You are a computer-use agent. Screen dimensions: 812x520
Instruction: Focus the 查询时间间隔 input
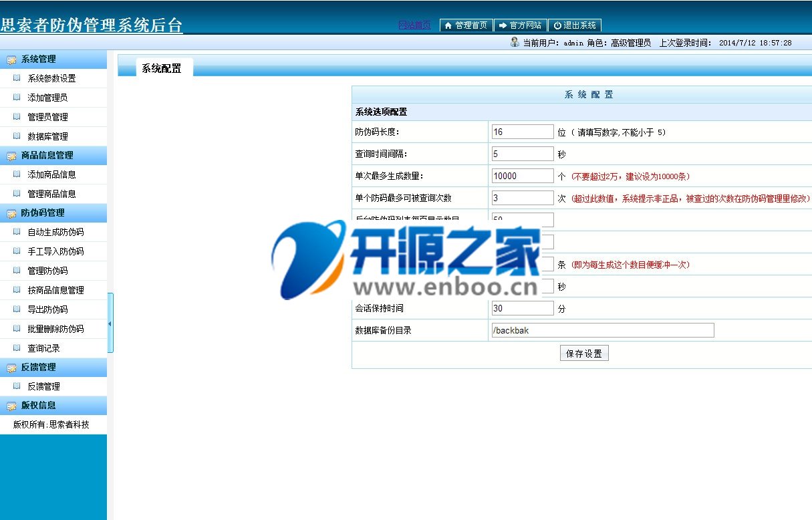pos(523,154)
